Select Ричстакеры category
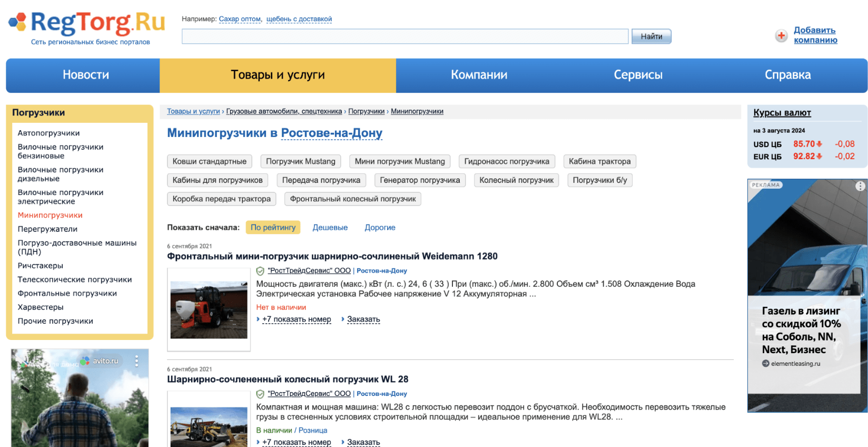 click(x=41, y=266)
